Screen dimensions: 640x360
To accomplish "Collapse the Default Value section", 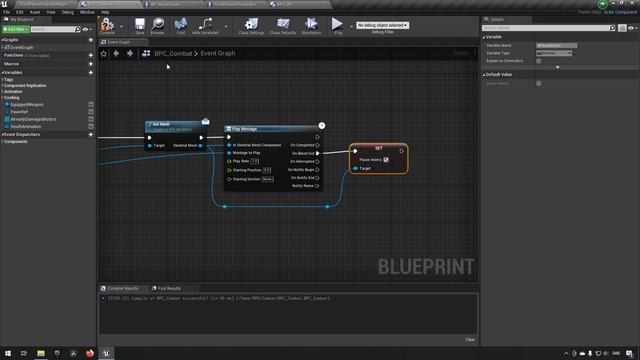I will tap(484, 75).
